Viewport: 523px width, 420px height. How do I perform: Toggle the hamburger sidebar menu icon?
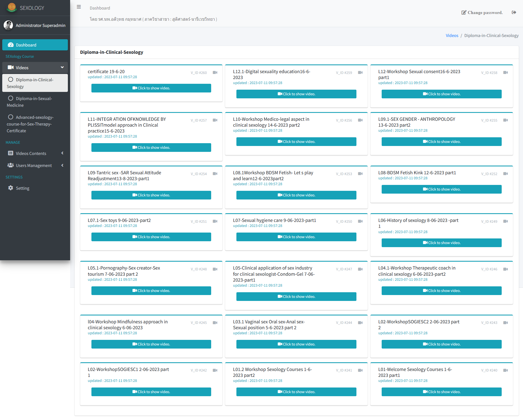coord(79,7)
